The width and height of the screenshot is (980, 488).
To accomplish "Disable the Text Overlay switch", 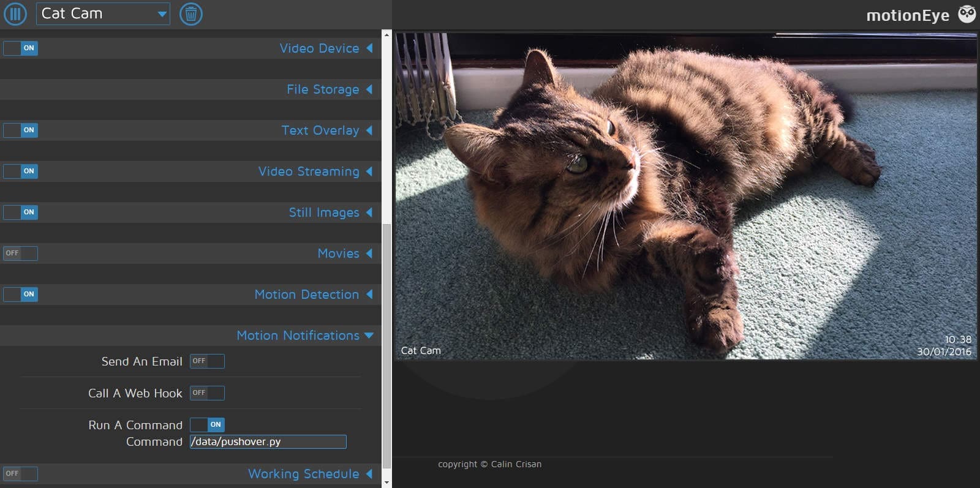I will [x=21, y=130].
